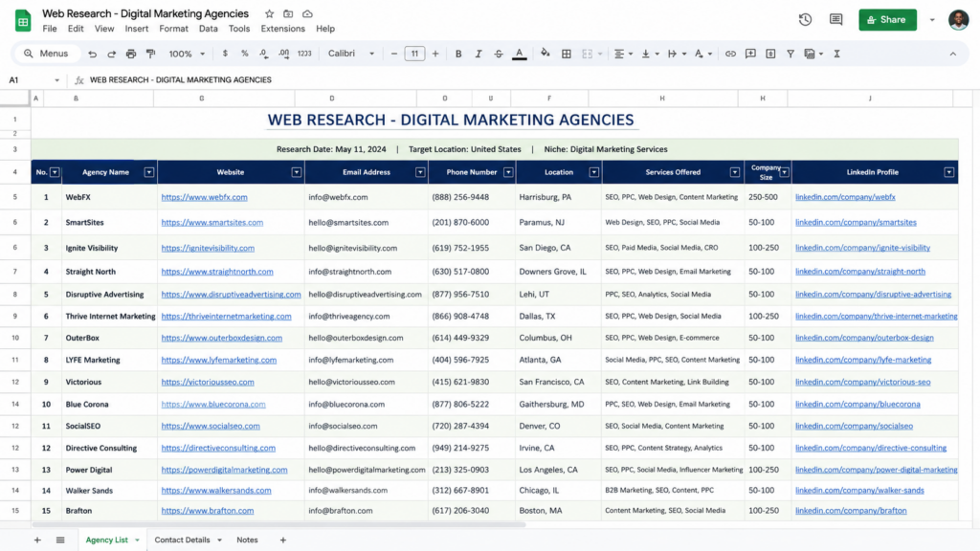Toggle italic formatting

click(x=479, y=54)
